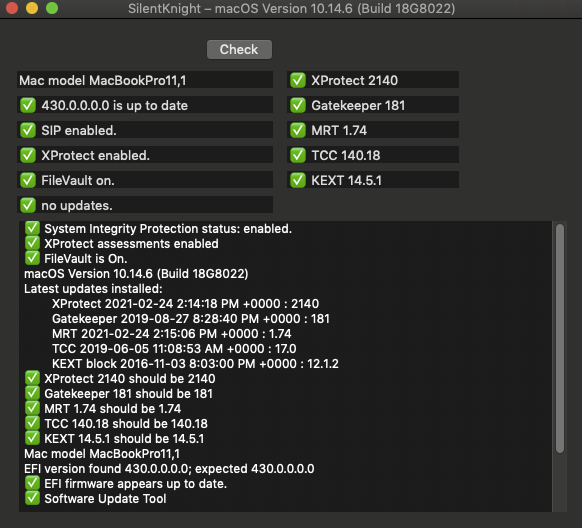Screen dimensions: 582x528
Task: Click 'Latest updates installed:' log line
Action: (93, 289)
